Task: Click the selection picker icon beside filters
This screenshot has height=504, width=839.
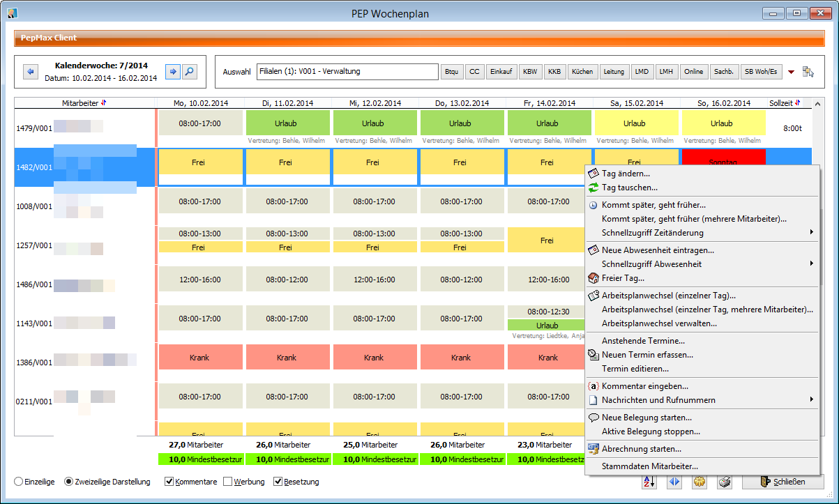Action: tap(808, 72)
